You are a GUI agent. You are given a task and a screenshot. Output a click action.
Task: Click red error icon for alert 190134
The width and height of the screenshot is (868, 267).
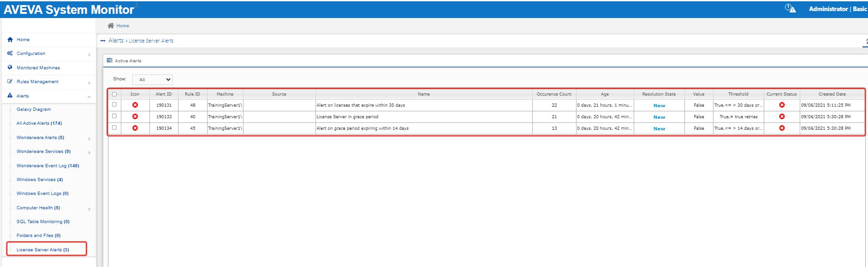135,128
